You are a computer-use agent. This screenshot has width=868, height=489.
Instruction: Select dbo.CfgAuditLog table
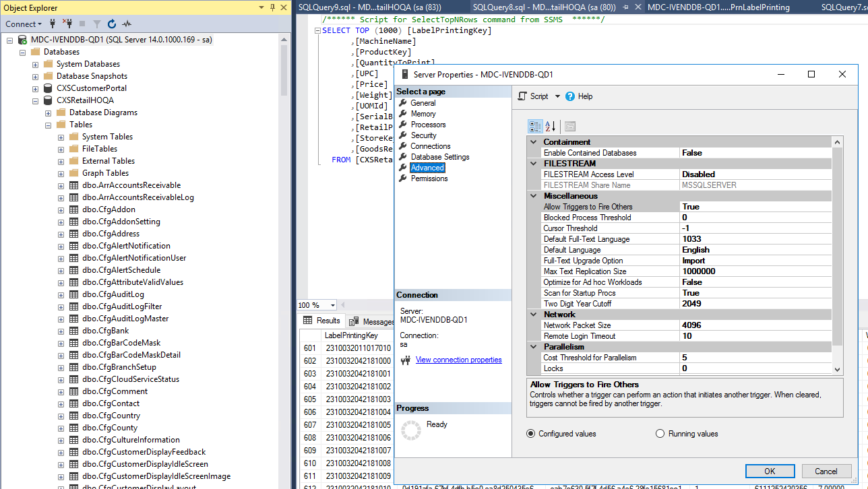[x=113, y=294]
